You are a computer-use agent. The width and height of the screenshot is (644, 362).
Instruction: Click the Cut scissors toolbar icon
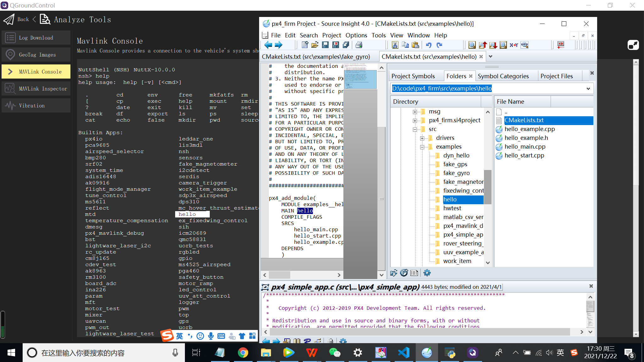pyautogui.click(x=395, y=45)
